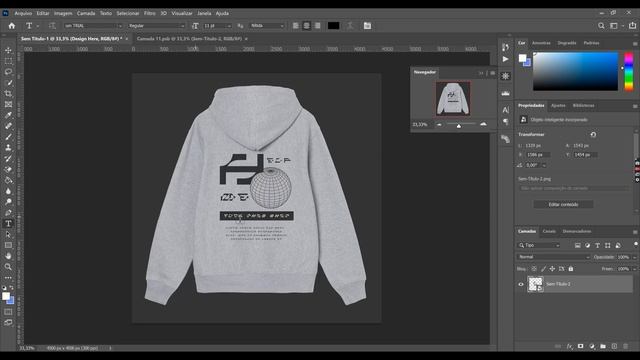Screen dimensions: 640x360
Task: Select the Clone Stamp tool
Action: (8, 148)
